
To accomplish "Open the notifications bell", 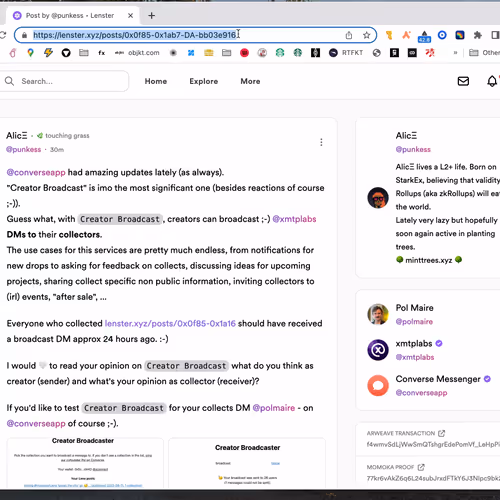I will click(492, 81).
